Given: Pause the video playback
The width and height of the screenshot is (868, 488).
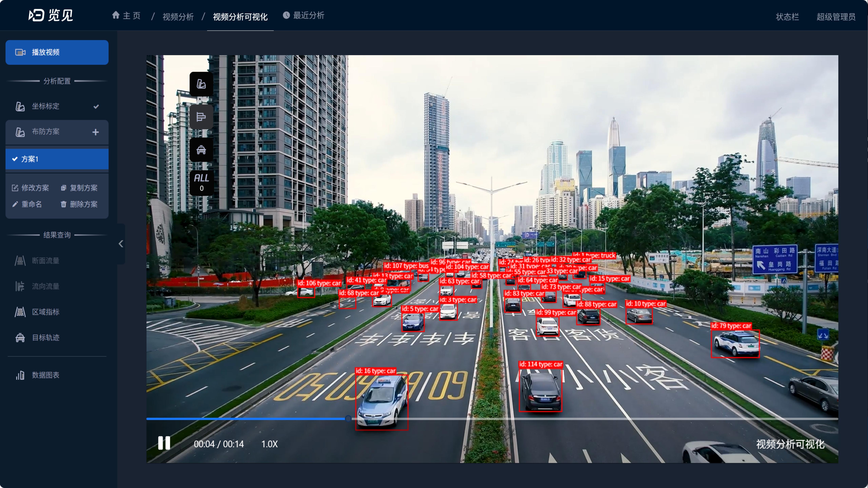Looking at the screenshot, I should tap(164, 443).
